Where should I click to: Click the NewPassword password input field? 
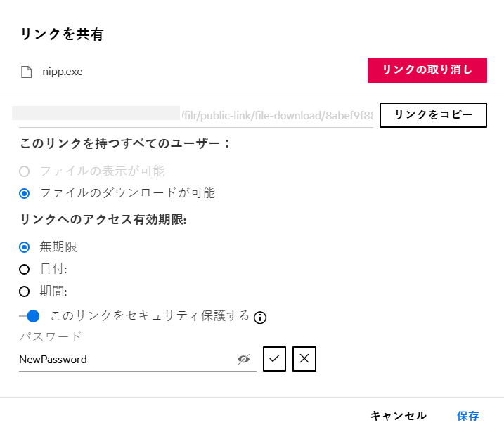127,360
